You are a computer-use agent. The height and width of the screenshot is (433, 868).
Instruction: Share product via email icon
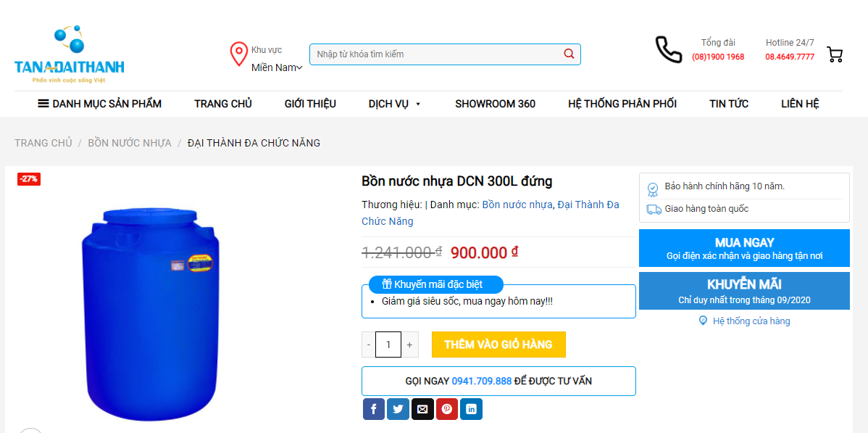coord(422,409)
